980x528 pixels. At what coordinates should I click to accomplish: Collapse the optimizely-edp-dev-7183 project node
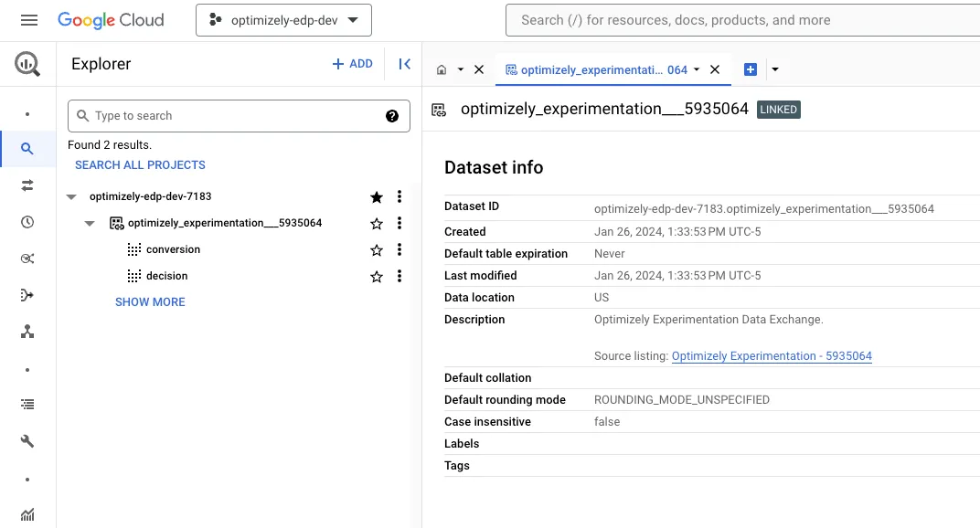(71, 196)
